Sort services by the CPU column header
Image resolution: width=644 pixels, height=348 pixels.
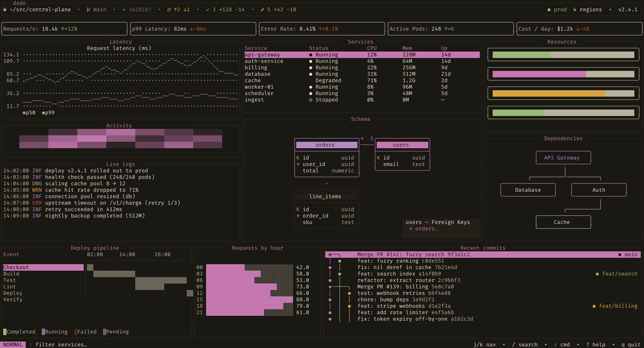(372, 48)
